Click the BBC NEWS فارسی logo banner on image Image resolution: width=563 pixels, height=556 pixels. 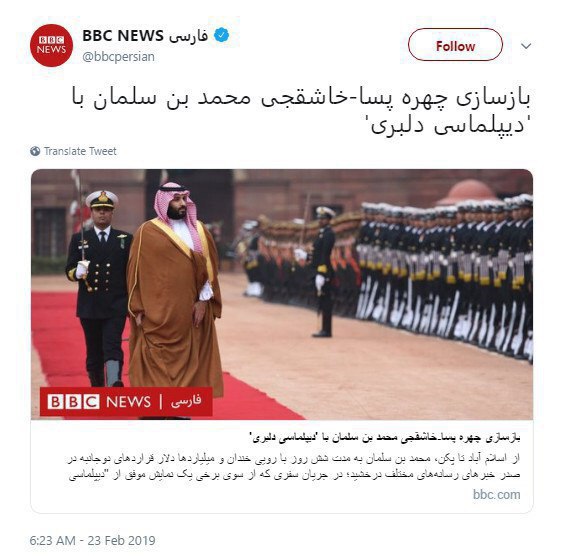[126, 402]
